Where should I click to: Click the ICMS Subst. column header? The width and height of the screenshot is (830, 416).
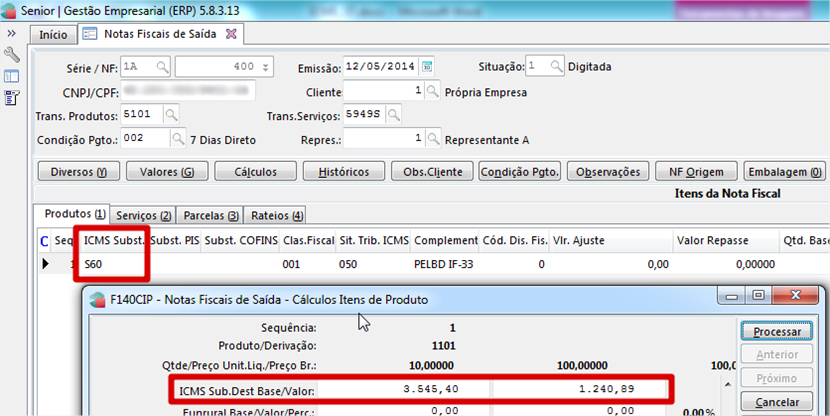[113, 240]
